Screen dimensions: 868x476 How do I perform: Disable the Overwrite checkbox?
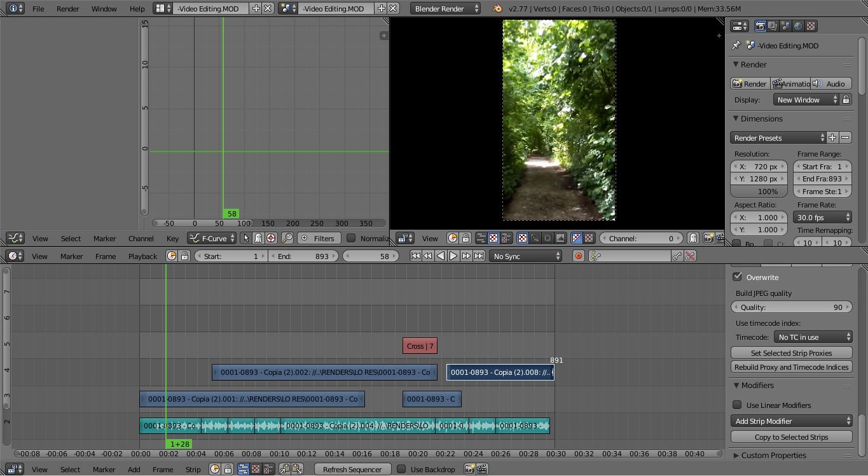pos(737,277)
